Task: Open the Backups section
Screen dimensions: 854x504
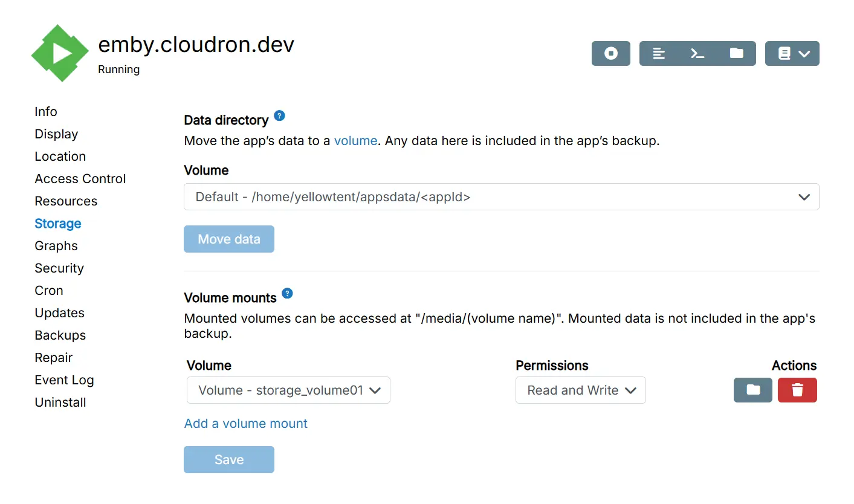Action: (x=60, y=335)
